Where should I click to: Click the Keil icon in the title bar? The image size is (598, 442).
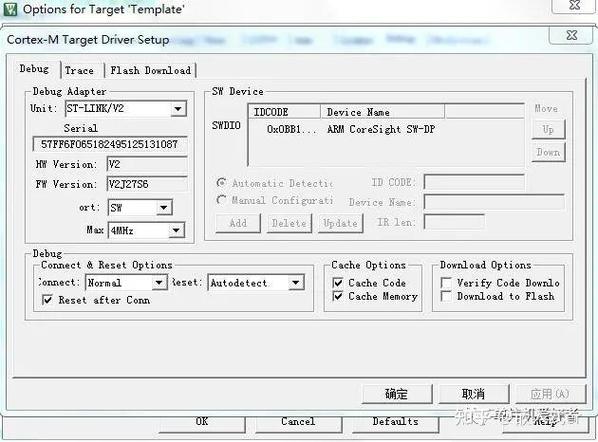[x=10, y=9]
